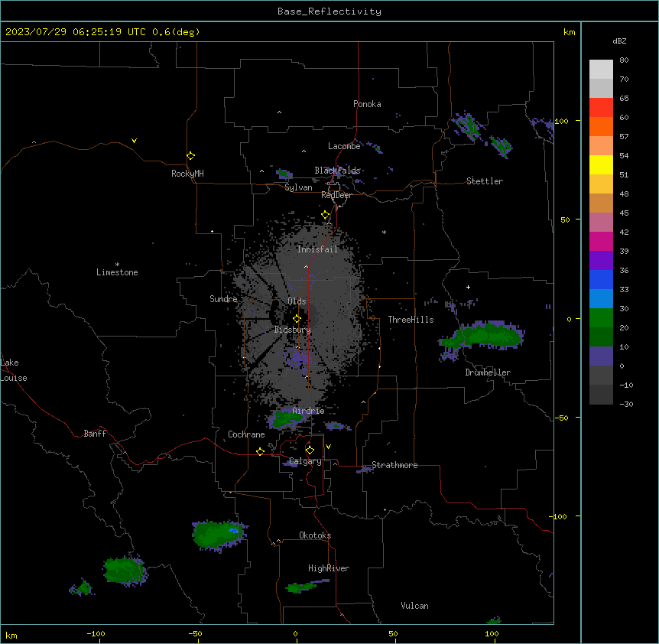The width and height of the screenshot is (659, 644).
Task: Click the yellow diamond marker above RockyMH
Action: click(x=190, y=155)
